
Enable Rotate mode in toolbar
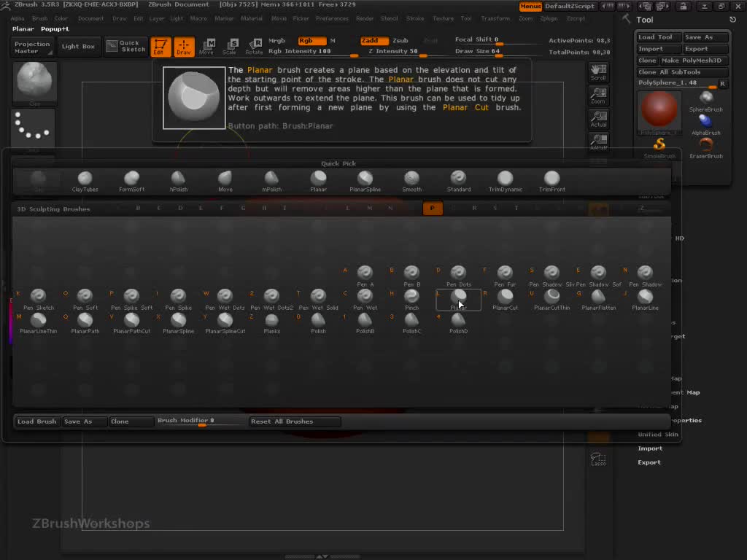pyautogui.click(x=254, y=47)
